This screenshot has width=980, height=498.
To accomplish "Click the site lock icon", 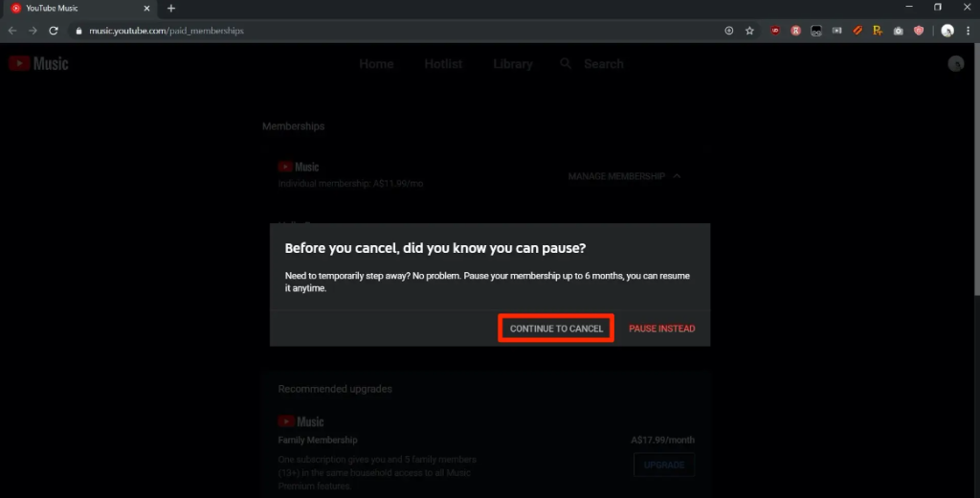I will 78,31.
